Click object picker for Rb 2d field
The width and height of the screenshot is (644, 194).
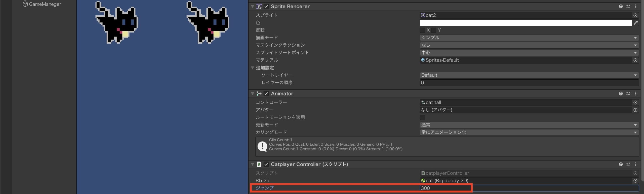pos(635,181)
